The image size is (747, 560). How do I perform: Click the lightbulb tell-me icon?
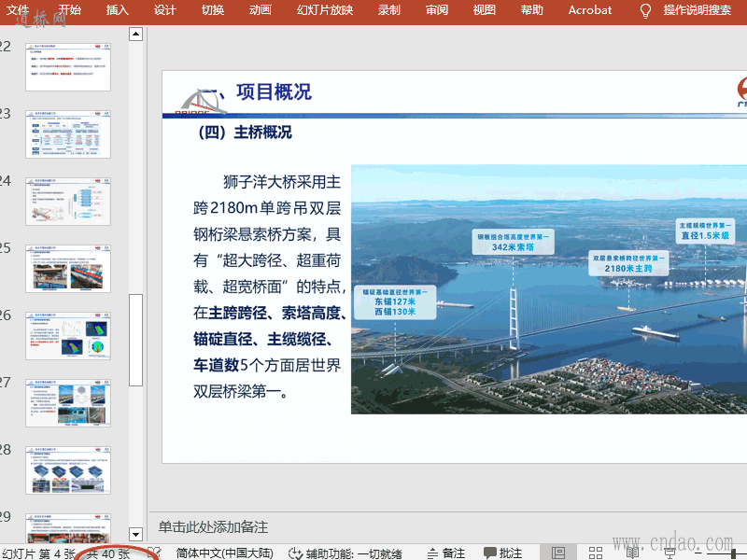click(x=645, y=10)
